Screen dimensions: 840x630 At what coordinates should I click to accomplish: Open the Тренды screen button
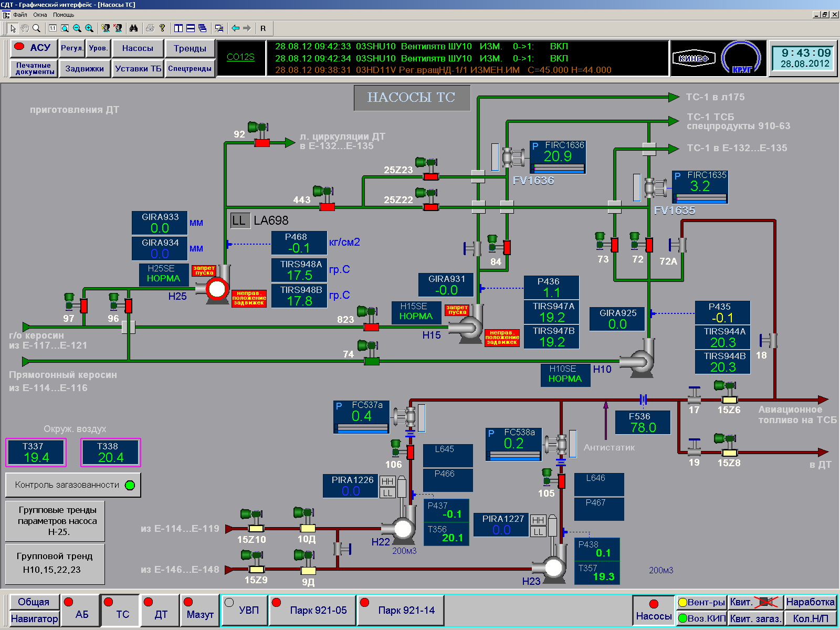[190, 48]
